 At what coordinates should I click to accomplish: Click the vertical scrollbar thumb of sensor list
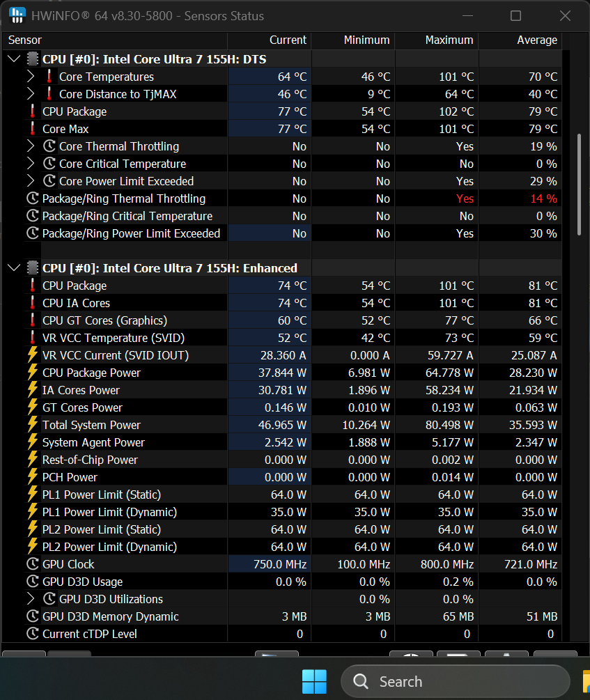tap(580, 185)
